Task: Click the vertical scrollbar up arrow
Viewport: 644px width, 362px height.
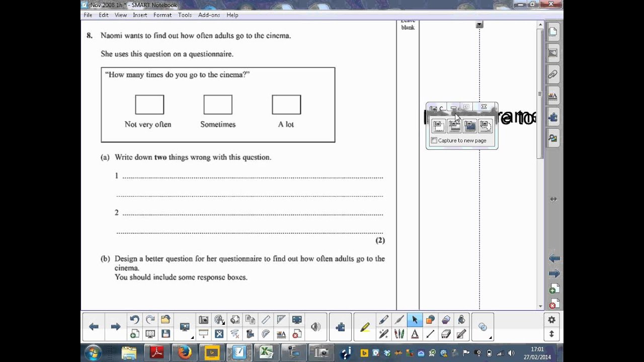Action: (540, 24)
